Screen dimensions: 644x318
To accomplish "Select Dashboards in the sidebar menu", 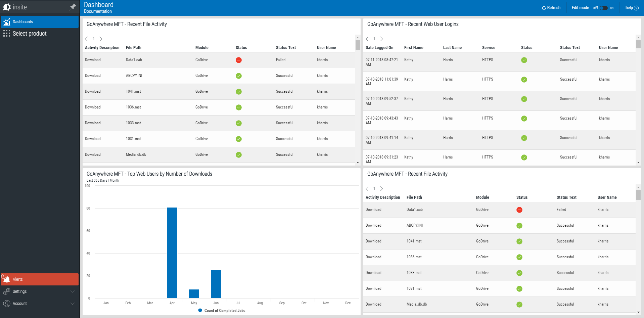I will coord(23,21).
